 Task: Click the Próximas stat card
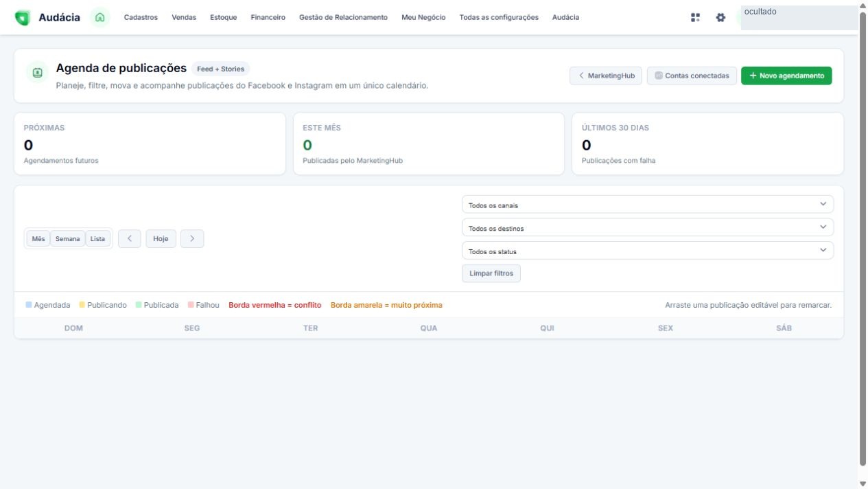150,144
